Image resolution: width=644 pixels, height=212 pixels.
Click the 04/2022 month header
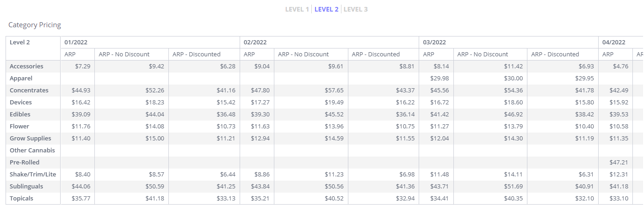(x=614, y=42)
